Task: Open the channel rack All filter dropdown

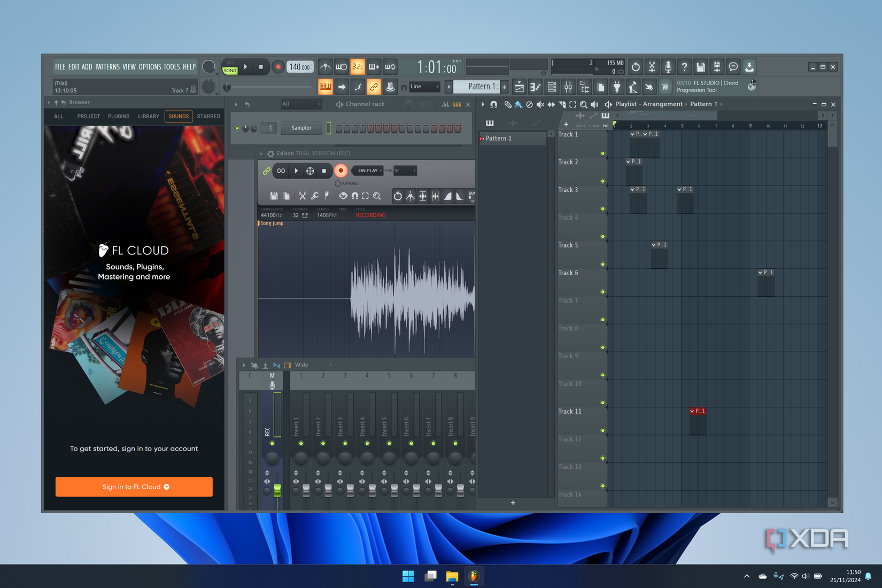Action: 301,104
